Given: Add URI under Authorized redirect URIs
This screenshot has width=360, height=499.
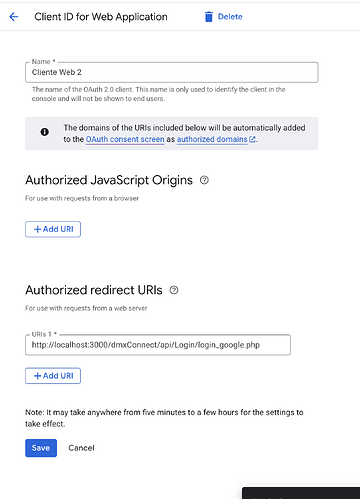Looking at the screenshot, I should point(53,376).
